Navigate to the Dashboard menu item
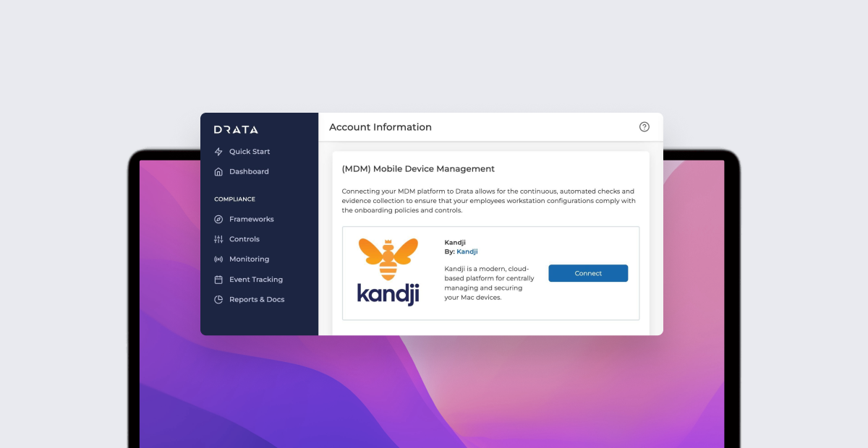The width and height of the screenshot is (868, 448). click(250, 171)
